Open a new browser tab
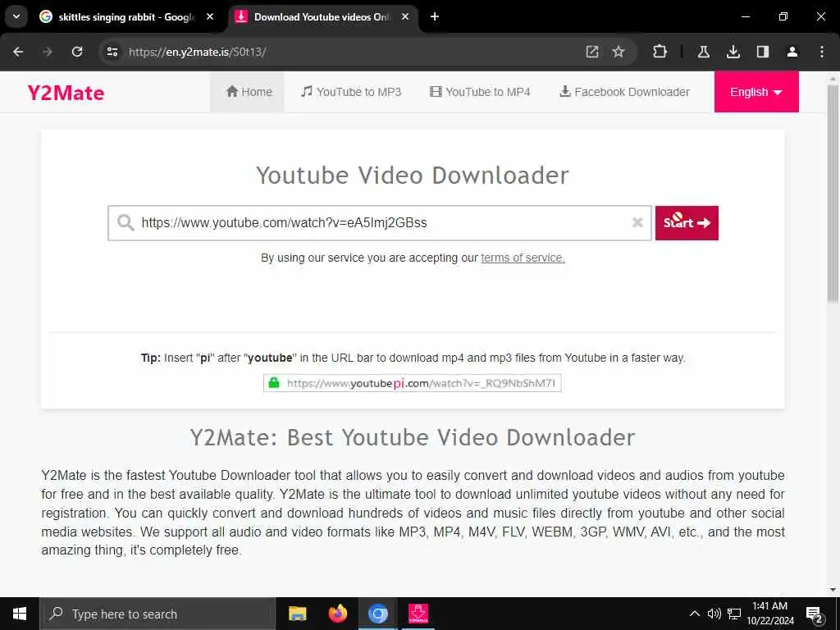The width and height of the screenshot is (840, 630). [435, 16]
